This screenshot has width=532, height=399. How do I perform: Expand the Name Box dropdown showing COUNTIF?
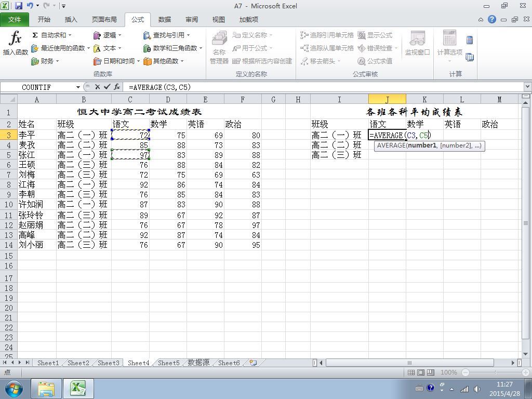[x=78, y=87]
